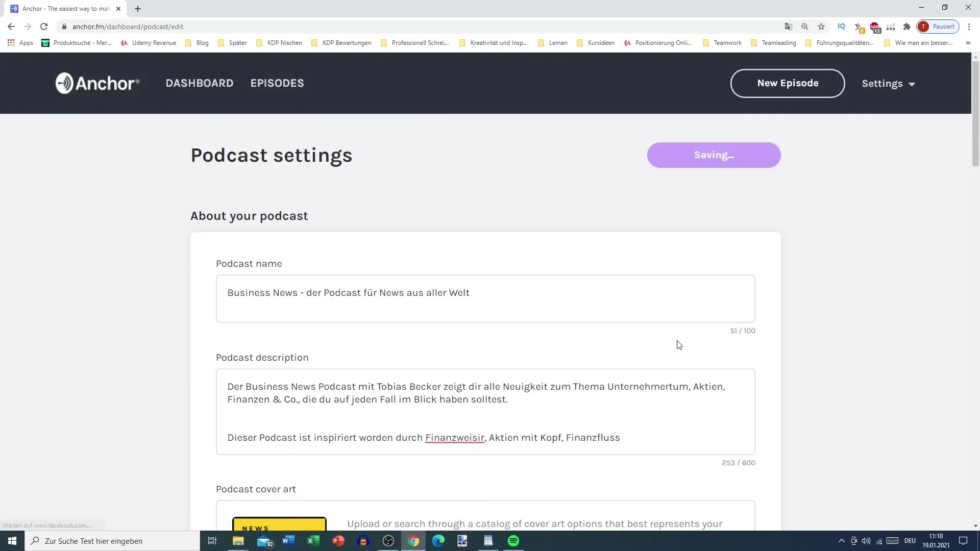
Task: Reload the Anchor page
Action: click(44, 27)
